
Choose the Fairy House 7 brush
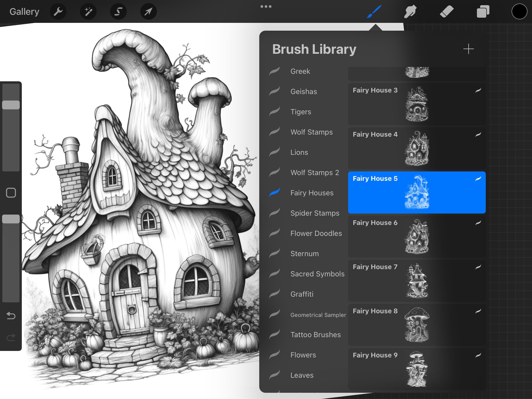point(417,281)
